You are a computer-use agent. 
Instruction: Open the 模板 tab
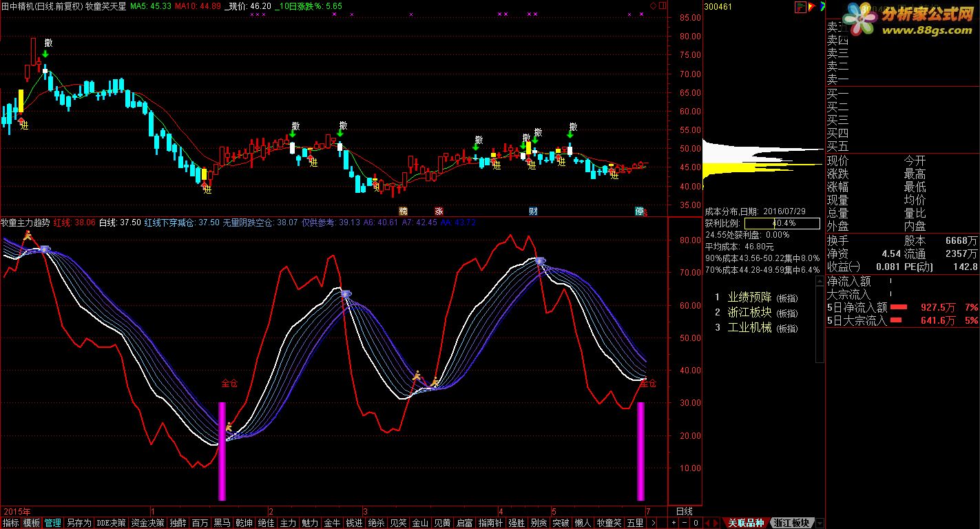[32, 523]
